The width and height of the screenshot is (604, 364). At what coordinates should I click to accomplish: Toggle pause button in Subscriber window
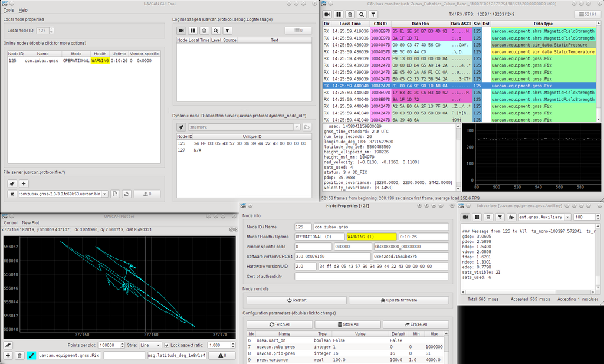pyautogui.click(x=477, y=217)
